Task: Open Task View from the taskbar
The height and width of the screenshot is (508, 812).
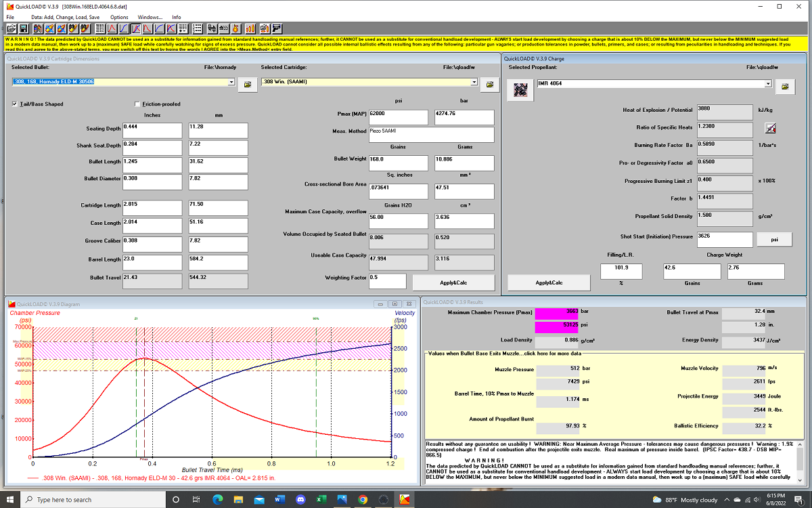Action: coord(196,499)
